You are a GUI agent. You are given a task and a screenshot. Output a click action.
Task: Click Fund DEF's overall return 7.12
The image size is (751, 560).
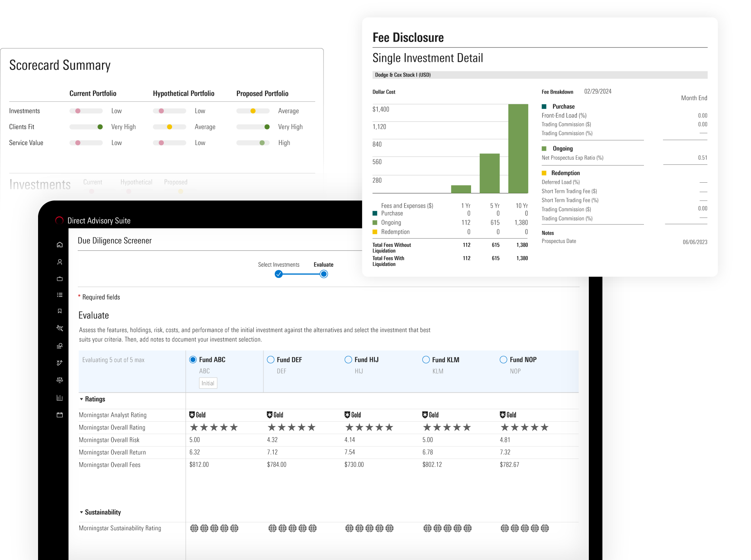pos(272,452)
